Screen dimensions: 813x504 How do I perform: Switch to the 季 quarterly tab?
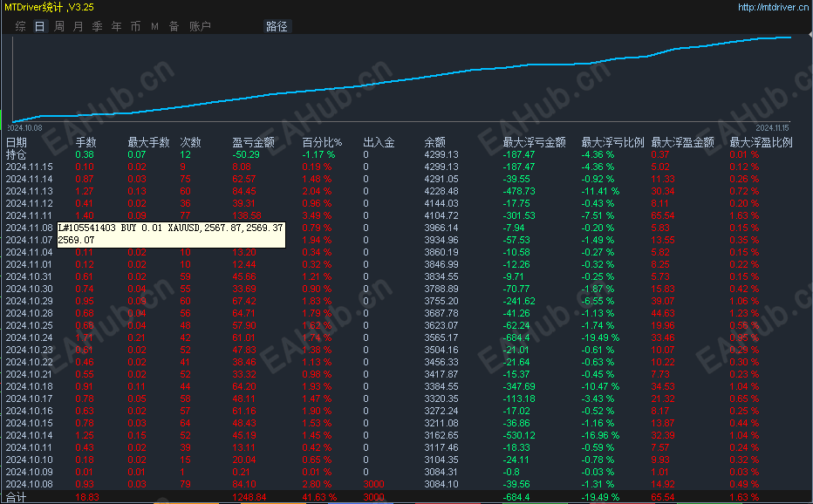pyautogui.click(x=98, y=26)
